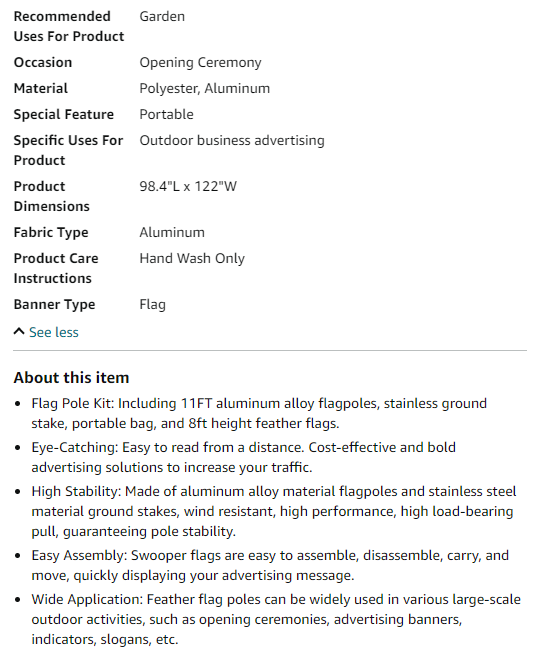Click the Easy Assembly bullet text
This screenshot has width=552, height=662.
tap(270, 565)
